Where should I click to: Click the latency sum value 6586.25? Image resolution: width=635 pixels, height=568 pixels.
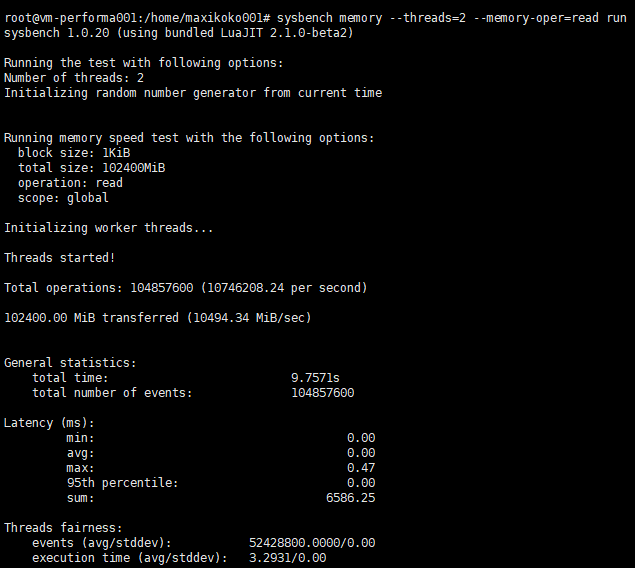click(x=351, y=498)
